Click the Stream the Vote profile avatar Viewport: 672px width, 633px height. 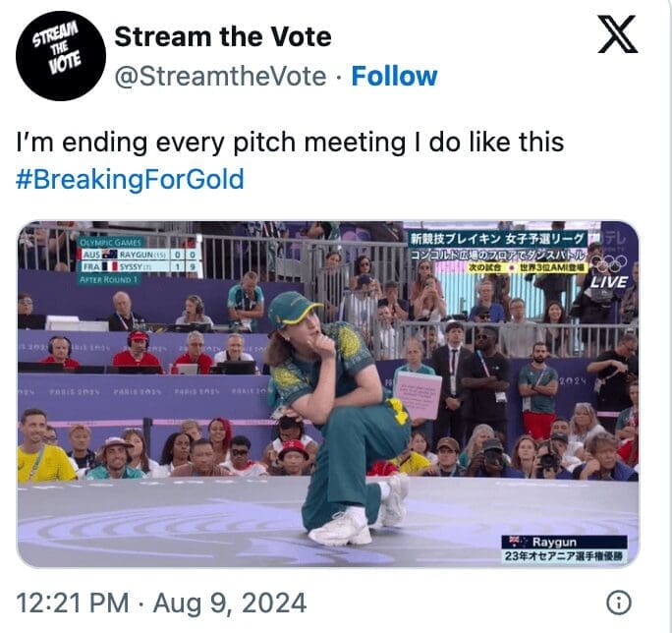[x=61, y=56]
